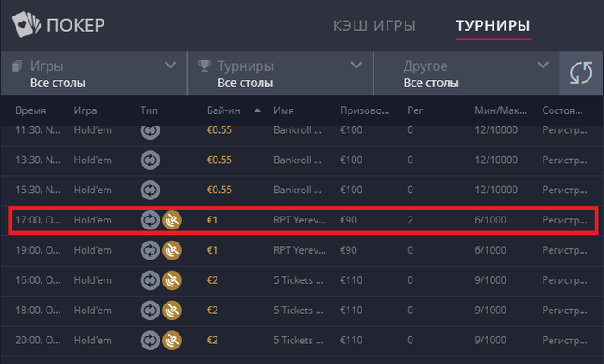Select the ТУРНИРЫ tab
The width and height of the screenshot is (604, 364).
(493, 26)
